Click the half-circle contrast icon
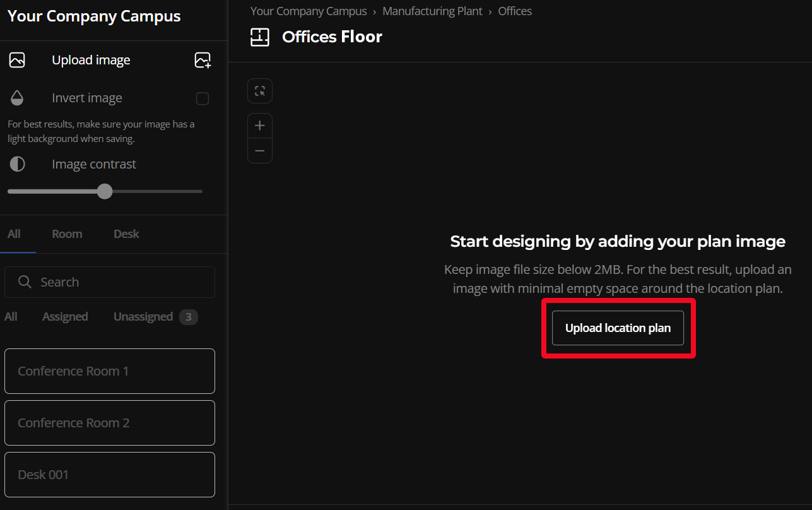 pos(17,164)
